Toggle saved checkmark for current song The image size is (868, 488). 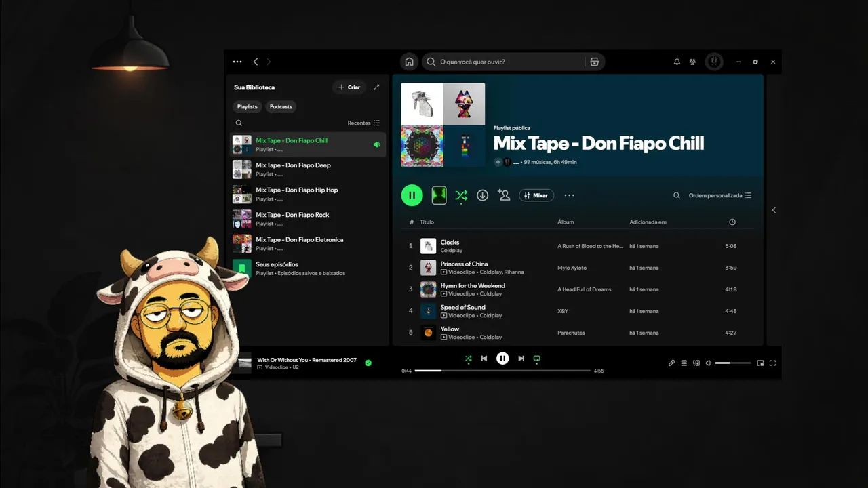pos(368,363)
